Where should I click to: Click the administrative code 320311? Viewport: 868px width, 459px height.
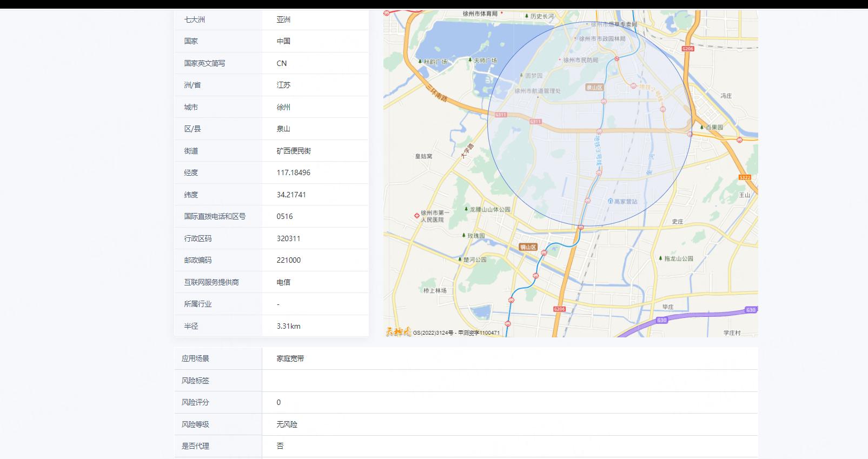[x=288, y=238]
